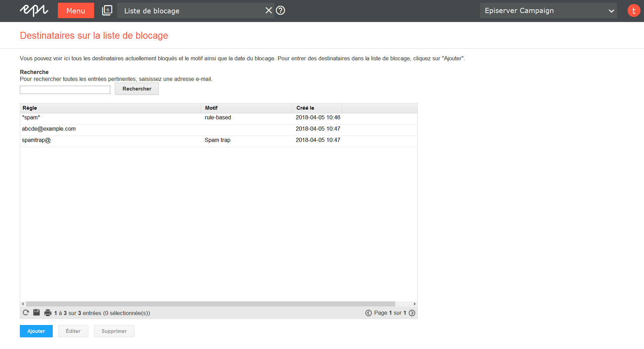Viewport: 644px width, 349px height.
Task: Sort by the Créé le column header
Action: tap(317, 108)
